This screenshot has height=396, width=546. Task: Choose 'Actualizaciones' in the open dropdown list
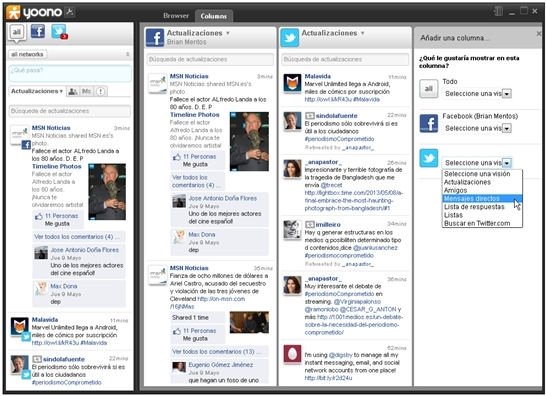point(482,182)
